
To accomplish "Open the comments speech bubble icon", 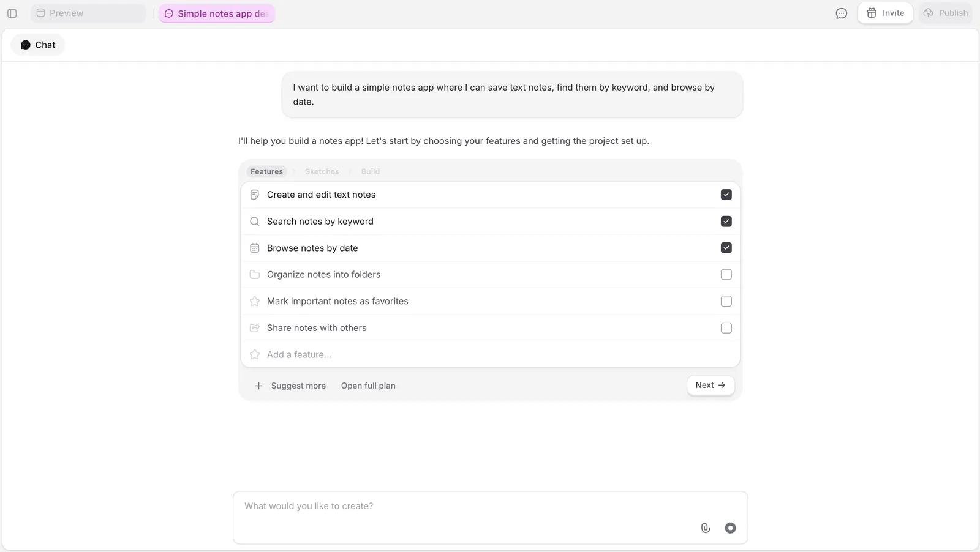I will pyautogui.click(x=842, y=13).
